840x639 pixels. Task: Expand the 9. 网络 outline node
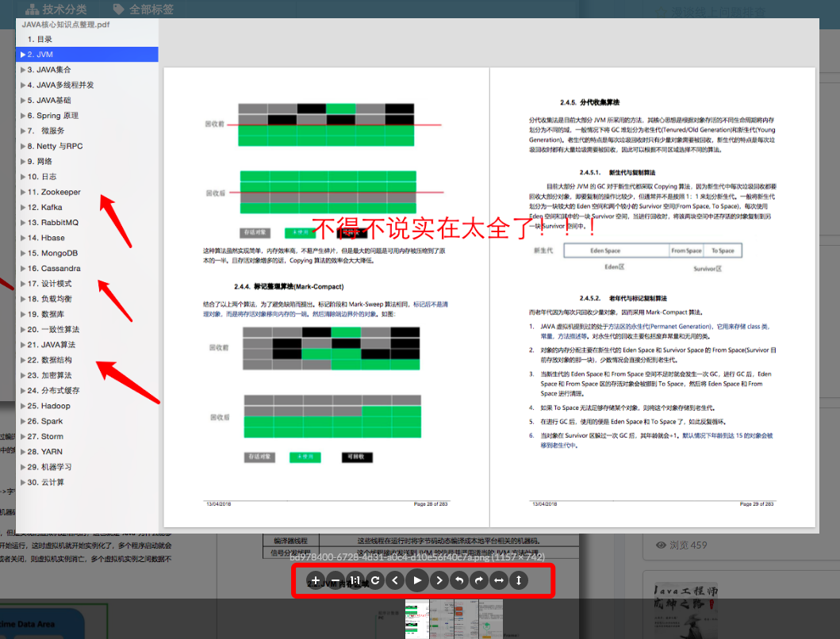(23, 161)
